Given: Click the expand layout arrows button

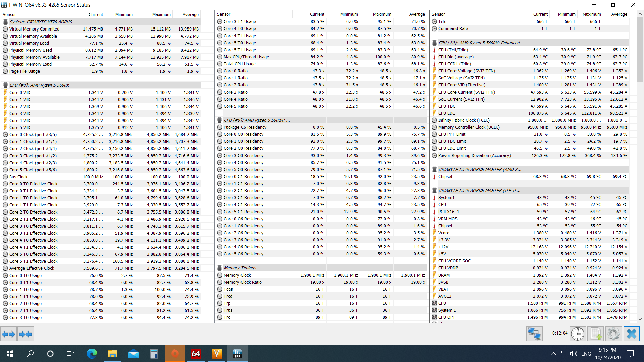Looking at the screenshot, I should coord(8,334).
